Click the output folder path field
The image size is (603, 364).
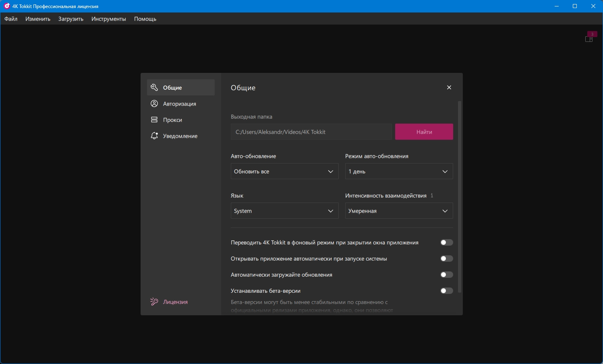tap(311, 132)
